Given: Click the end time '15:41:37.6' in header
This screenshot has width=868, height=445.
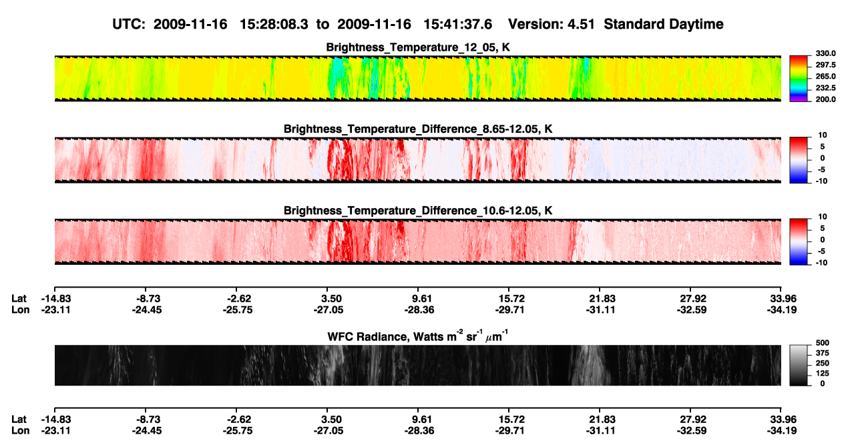Looking at the screenshot, I should [458, 24].
